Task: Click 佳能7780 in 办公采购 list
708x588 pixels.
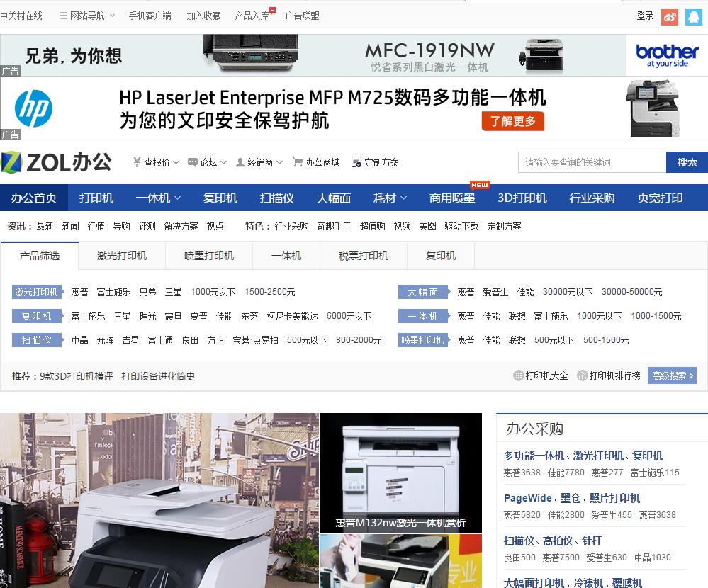Action: pyautogui.click(x=566, y=473)
